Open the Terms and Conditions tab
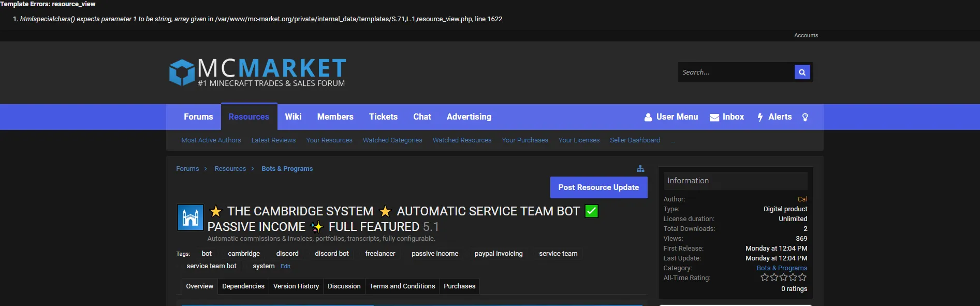The image size is (980, 306). (x=402, y=286)
